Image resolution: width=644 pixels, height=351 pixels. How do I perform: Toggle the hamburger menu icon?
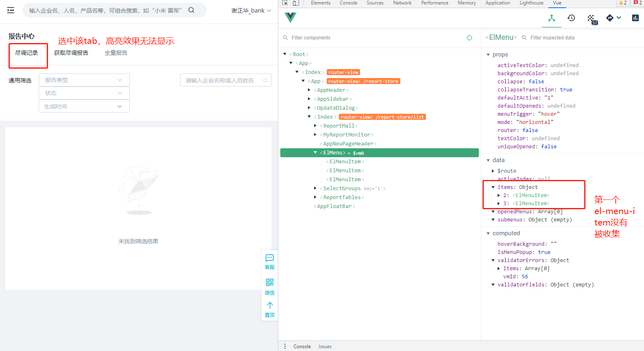click(11, 11)
